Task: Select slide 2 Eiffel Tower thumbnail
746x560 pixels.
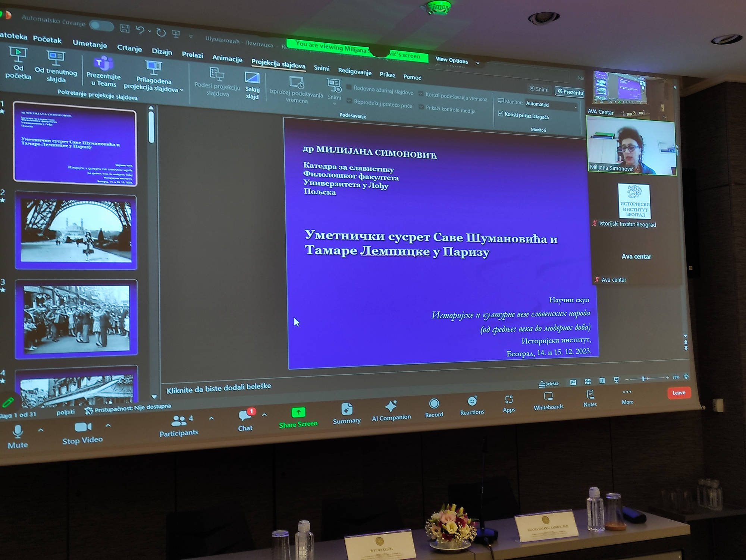Action: tap(76, 231)
